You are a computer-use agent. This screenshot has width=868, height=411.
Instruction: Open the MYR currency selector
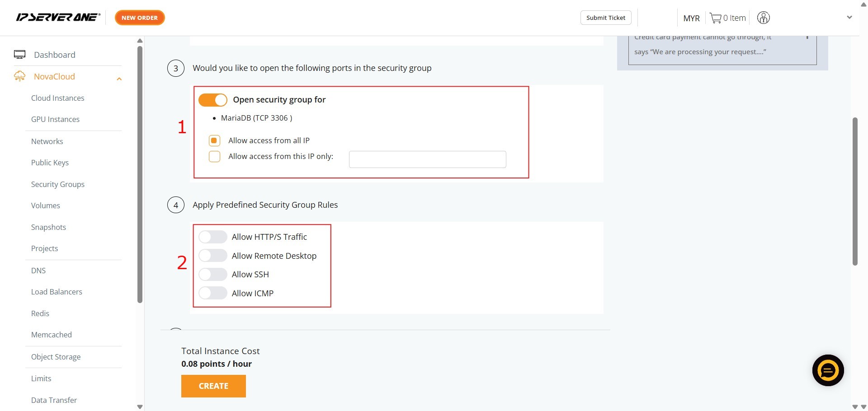point(691,19)
